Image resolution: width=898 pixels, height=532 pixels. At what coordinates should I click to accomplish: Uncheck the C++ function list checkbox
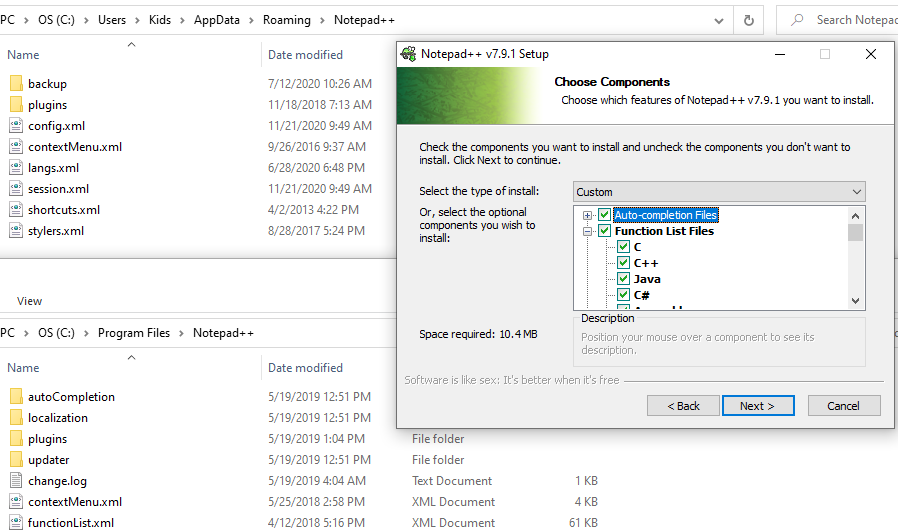(624, 263)
